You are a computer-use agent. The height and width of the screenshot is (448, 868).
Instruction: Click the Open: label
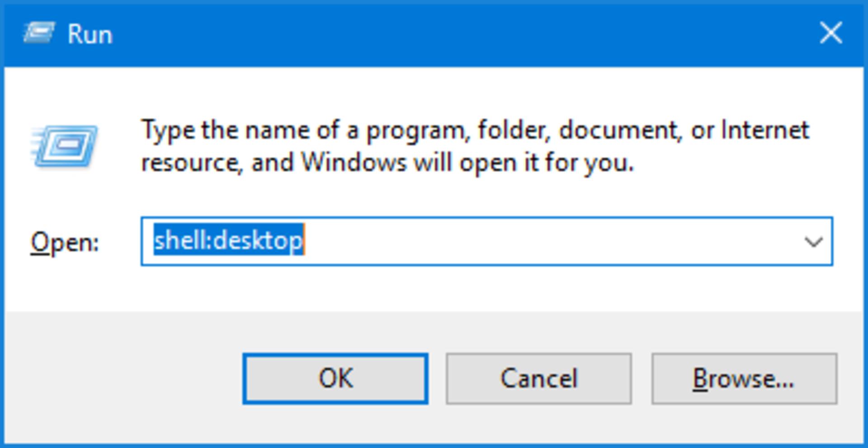pyautogui.click(x=64, y=242)
